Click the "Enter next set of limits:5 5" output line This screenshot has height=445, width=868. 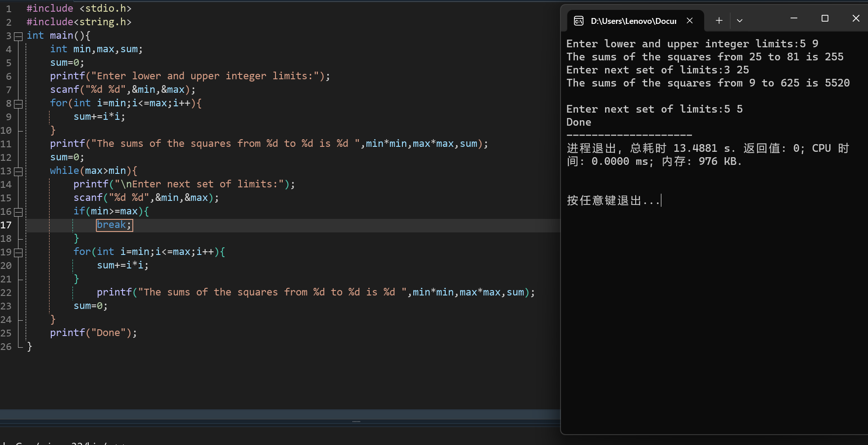654,109
